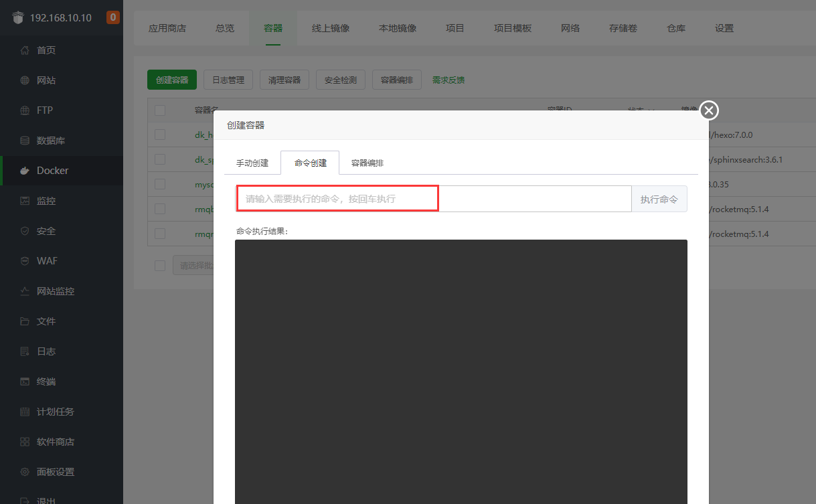
Task: Click the green 创建容器 button
Action: (x=172, y=80)
